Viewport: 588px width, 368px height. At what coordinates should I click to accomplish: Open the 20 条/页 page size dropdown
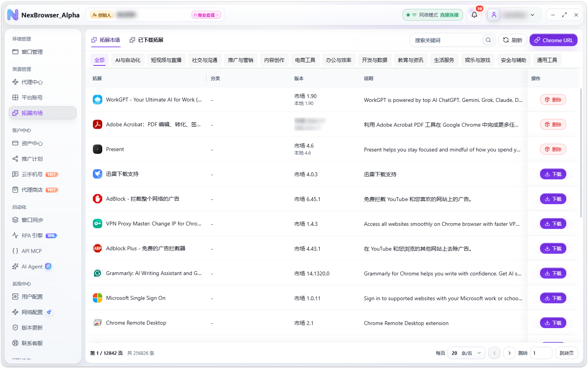pyautogui.click(x=466, y=353)
